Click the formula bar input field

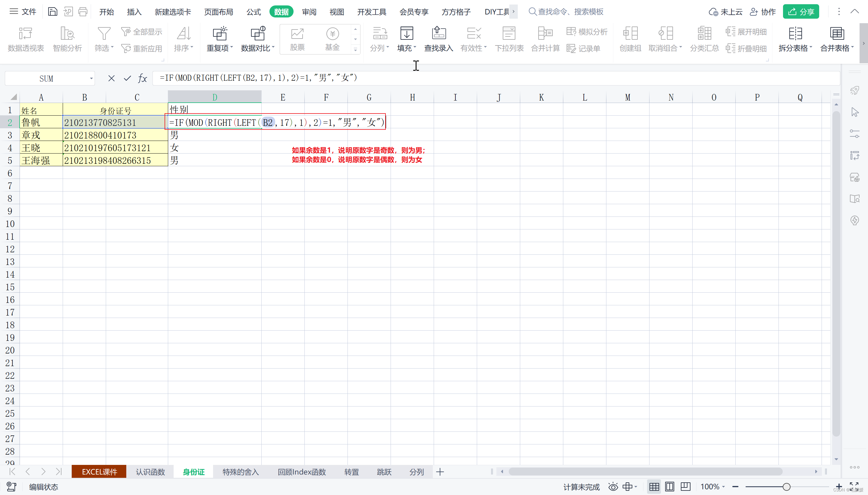click(x=496, y=78)
